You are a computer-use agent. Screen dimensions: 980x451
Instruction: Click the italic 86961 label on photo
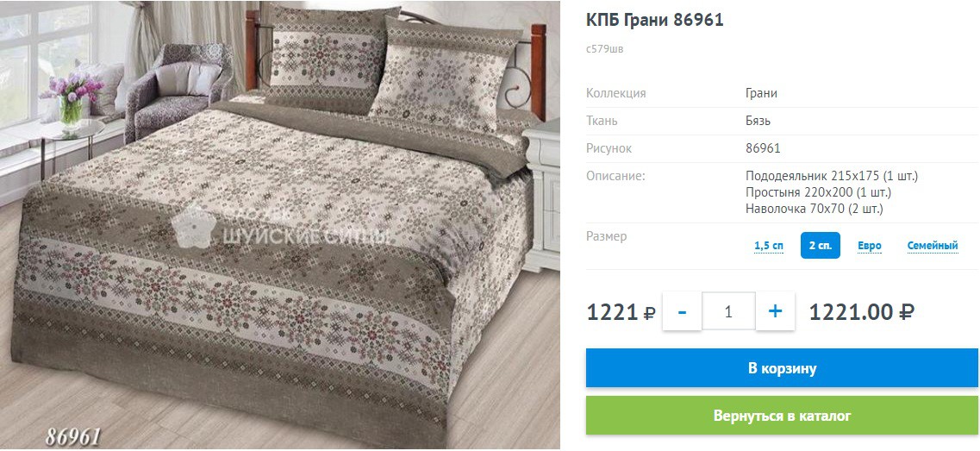point(72,436)
